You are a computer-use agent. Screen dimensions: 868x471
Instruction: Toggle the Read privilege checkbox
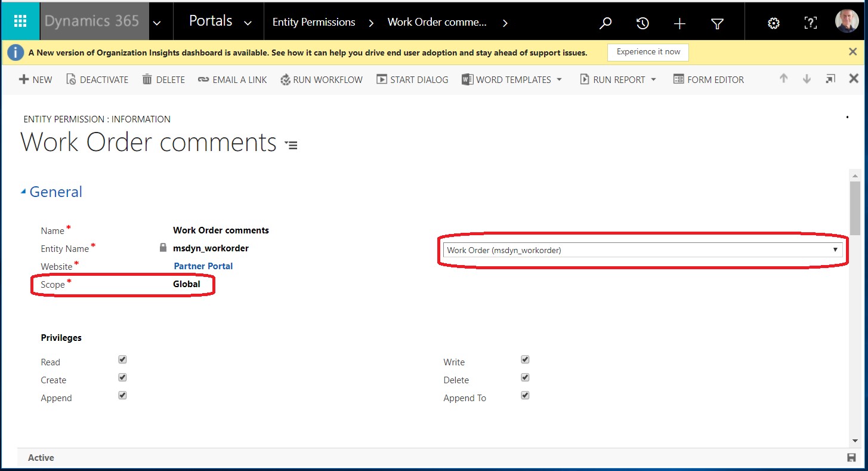coord(122,359)
